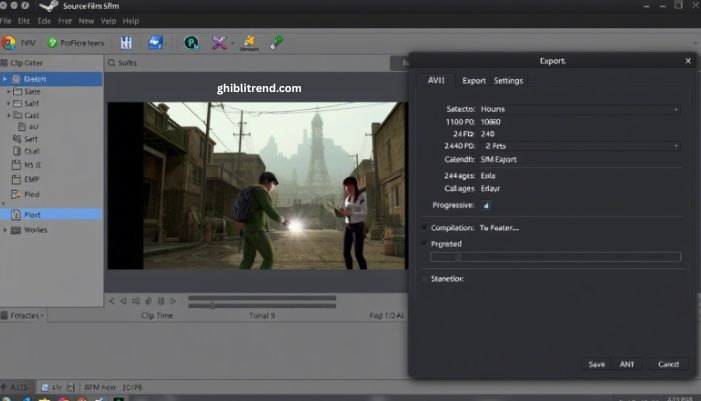
Task: Open the Help menu
Action: click(x=131, y=21)
